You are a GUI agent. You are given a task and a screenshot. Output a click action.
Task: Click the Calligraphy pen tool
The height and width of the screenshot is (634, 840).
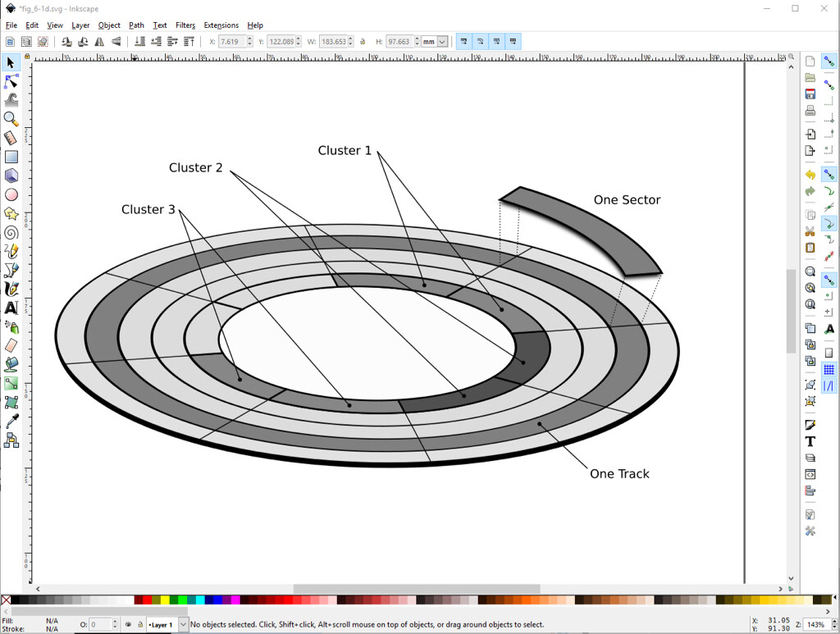[11, 289]
